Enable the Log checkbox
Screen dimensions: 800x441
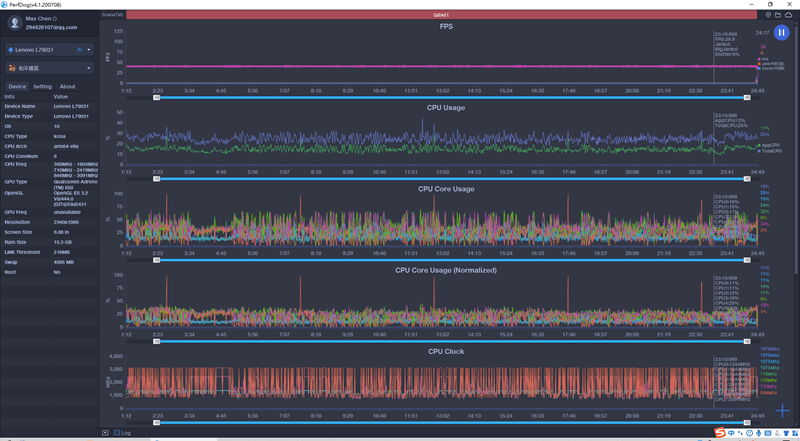(117, 433)
